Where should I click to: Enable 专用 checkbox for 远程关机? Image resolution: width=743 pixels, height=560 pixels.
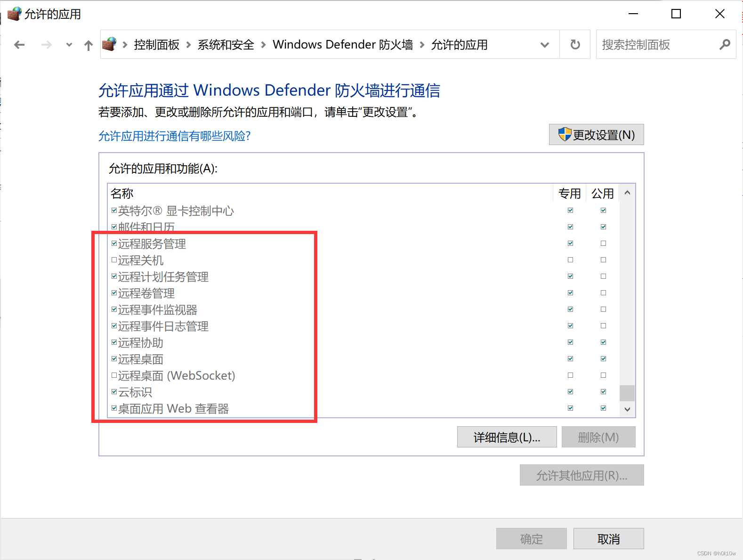[x=570, y=260]
